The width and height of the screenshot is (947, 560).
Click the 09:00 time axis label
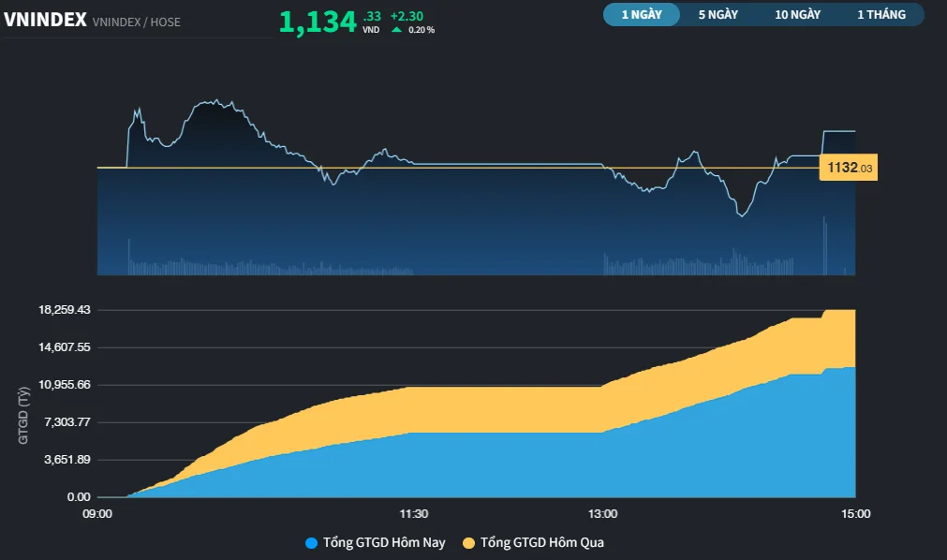pyautogui.click(x=97, y=514)
